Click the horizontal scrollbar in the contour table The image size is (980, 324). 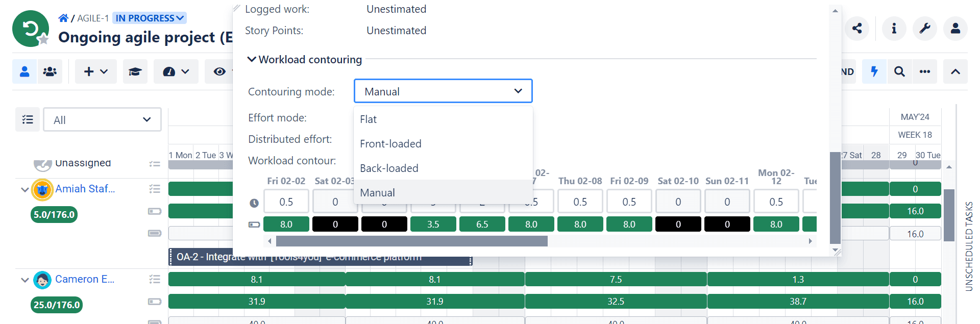411,241
